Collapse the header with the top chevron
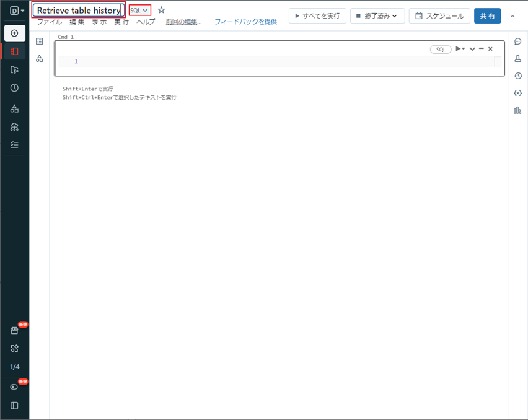Viewport: 528px width, 420px height. click(x=513, y=16)
